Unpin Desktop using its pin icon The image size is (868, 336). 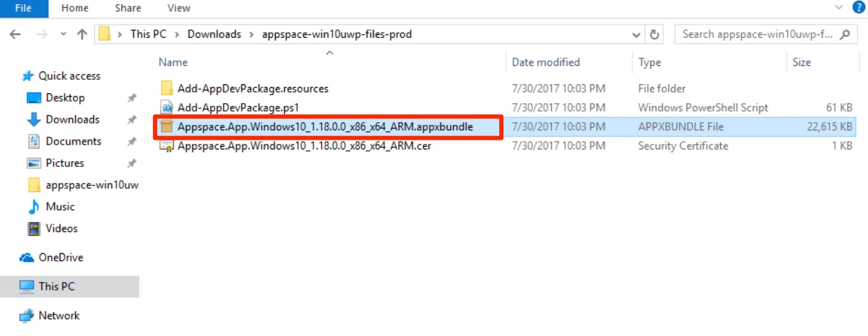tap(131, 98)
